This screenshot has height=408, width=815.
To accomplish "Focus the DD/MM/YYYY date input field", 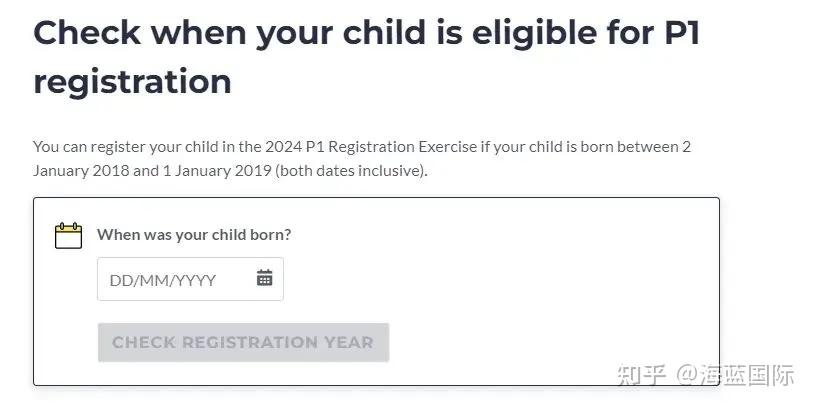I will 175,280.
